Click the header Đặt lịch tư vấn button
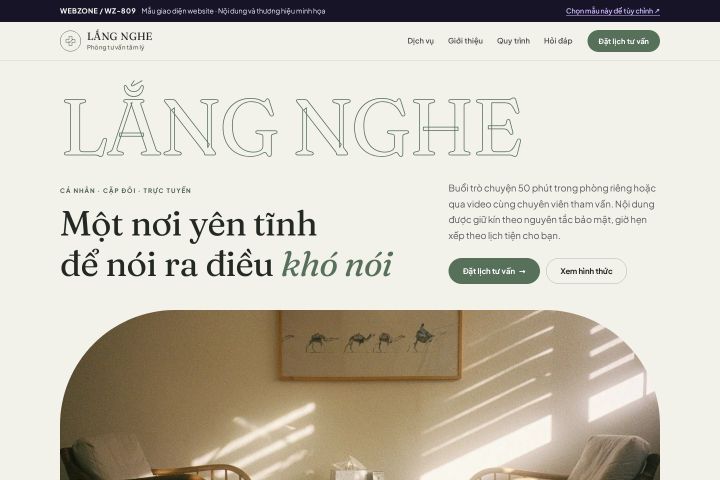Image resolution: width=720 pixels, height=480 pixels. pos(623,41)
